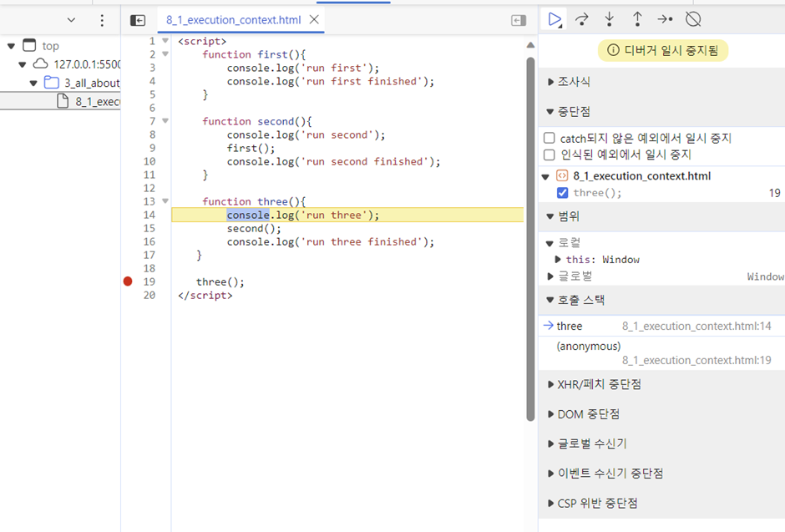This screenshot has height=532, width=785.
Task: Expand the this: Window object
Action: [x=558, y=259]
